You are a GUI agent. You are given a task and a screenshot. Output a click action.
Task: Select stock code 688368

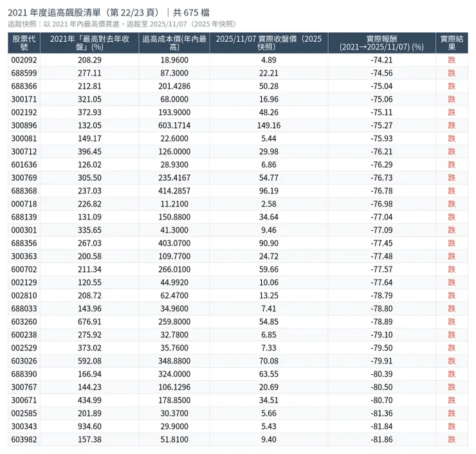pos(24,190)
